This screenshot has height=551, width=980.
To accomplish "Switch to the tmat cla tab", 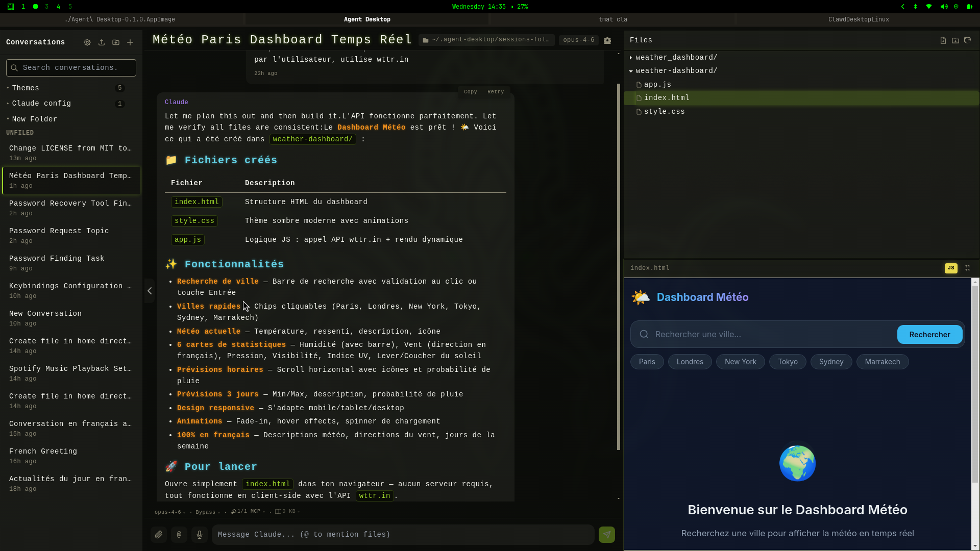I will click(x=612, y=19).
